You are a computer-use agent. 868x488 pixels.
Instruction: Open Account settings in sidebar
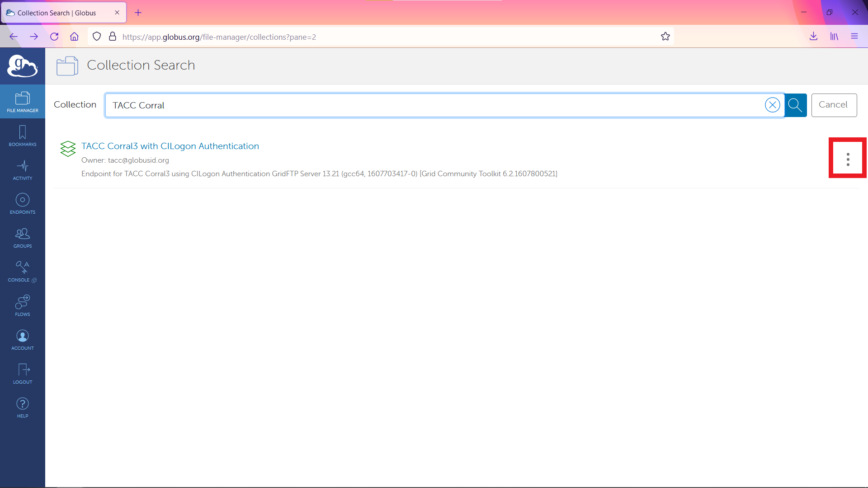[x=23, y=339]
